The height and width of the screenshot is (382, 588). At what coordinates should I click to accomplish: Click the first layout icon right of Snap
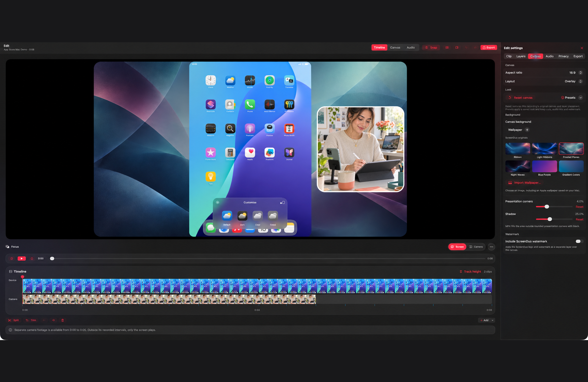pyautogui.click(x=447, y=48)
